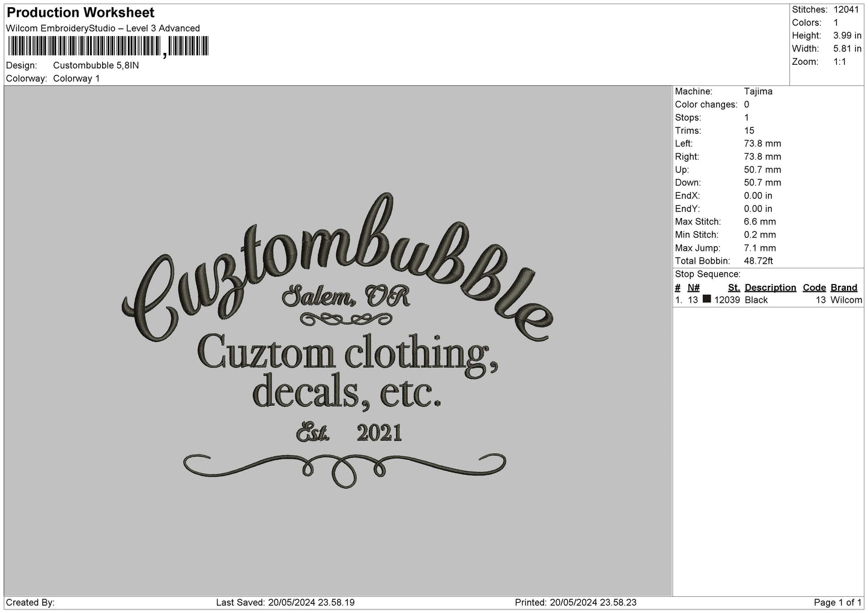Select the Height value 3.99 in

848,36
